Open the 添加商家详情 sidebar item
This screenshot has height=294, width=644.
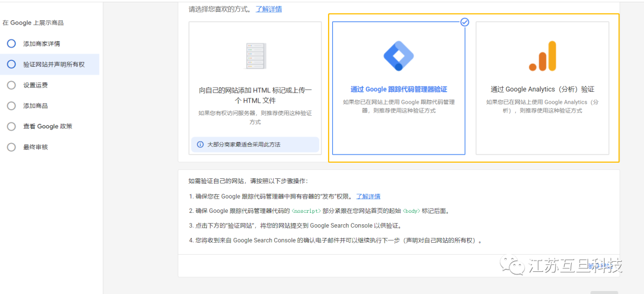[x=41, y=44]
